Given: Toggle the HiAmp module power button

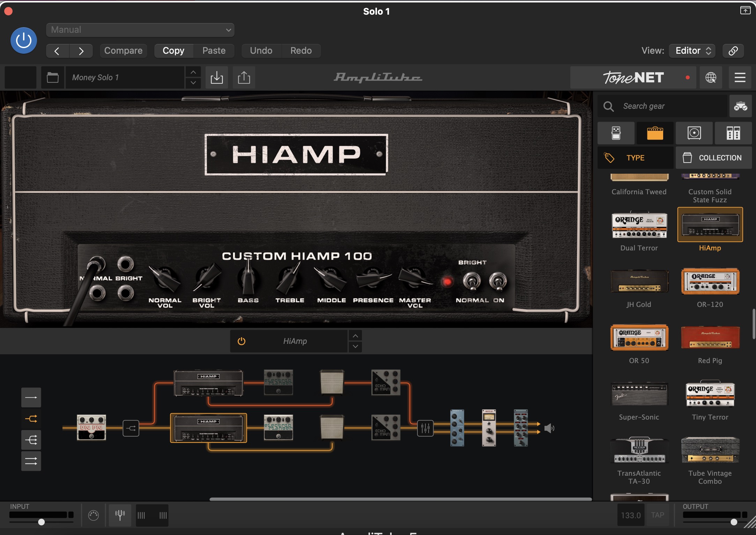Looking at the screenshot, I should (242, 341).
